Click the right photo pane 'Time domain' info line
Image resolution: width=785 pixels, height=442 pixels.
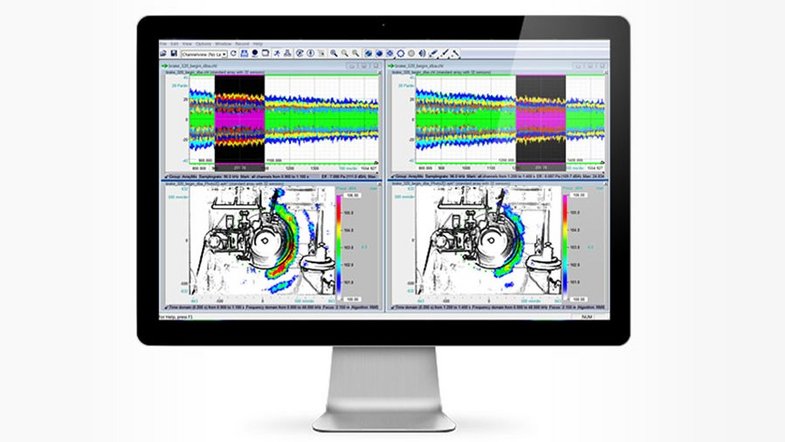click(x=499, y=307)
